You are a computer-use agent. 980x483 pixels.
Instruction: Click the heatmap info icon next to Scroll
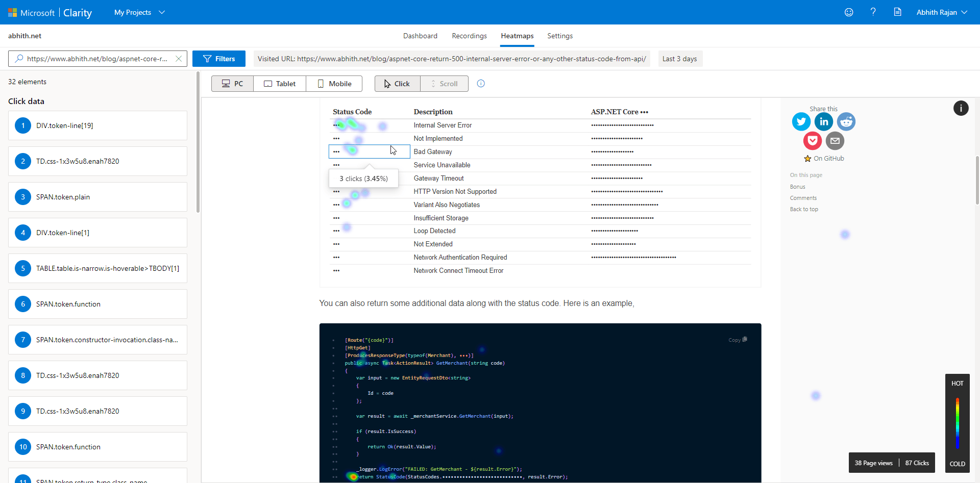pos(481,84)
